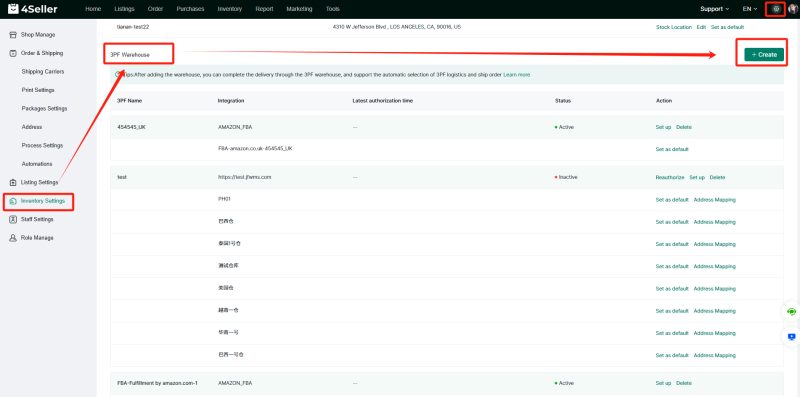The width and height of the screenshot is (800, 397).
Task: Open the Purchases menu
Action: coord(190,9)
